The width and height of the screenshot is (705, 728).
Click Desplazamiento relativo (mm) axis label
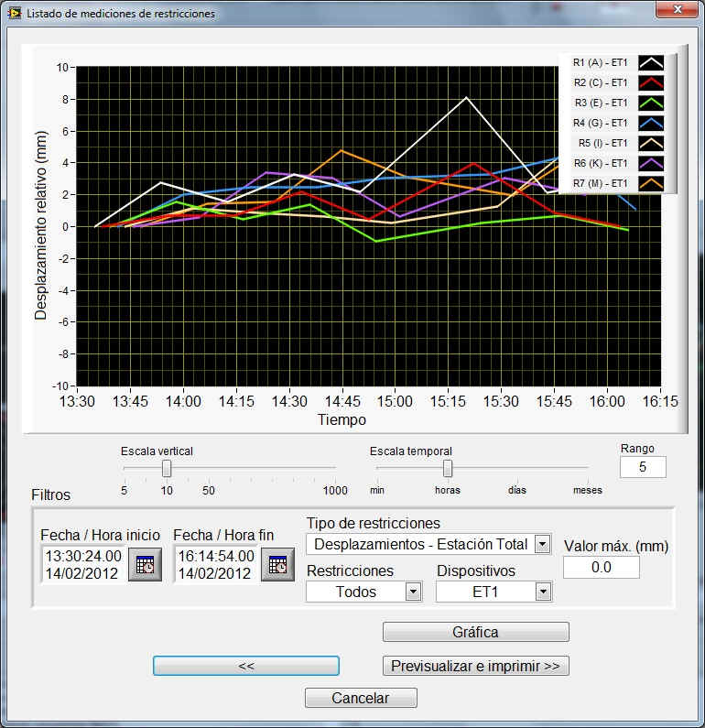(41, 225)
